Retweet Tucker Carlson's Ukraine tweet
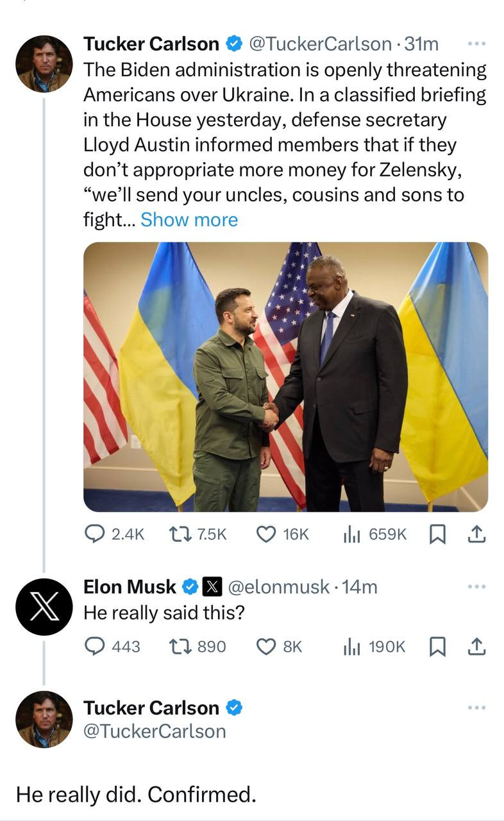This screenshot has width=504, height=821. [x=177, y=534]
